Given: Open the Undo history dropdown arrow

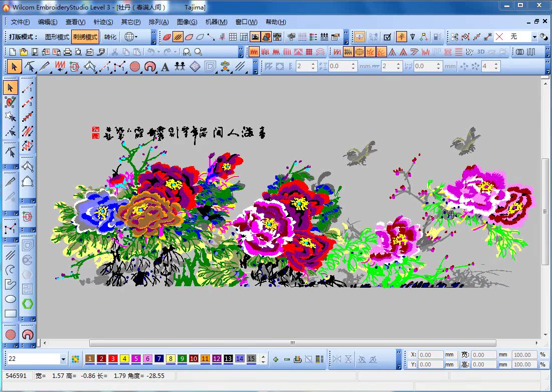Looking at the screenshot, I should pos(158,52).
